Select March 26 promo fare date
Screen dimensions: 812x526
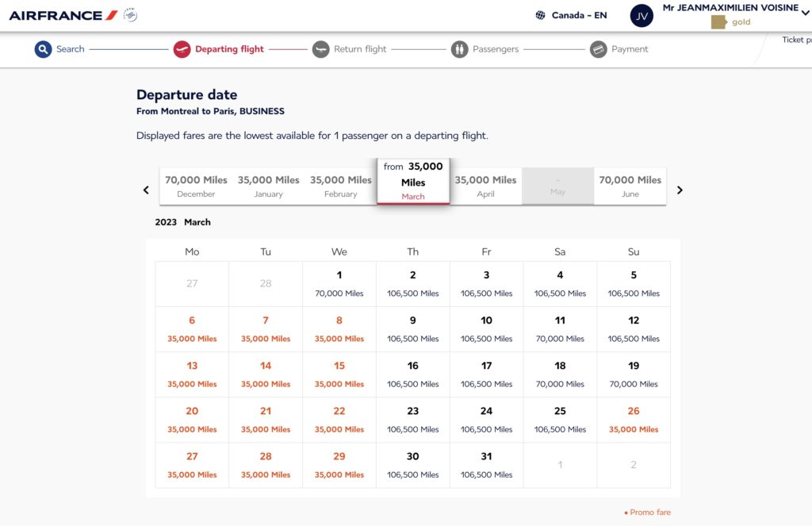point(633,420)
